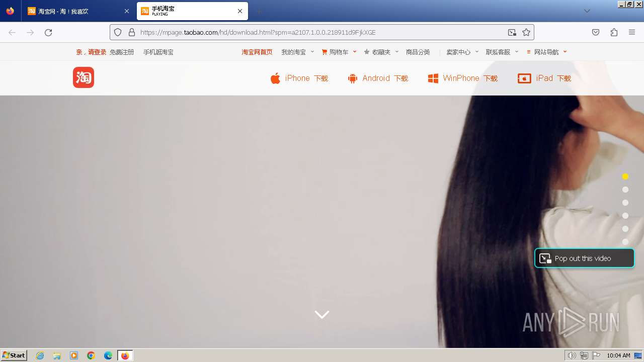Click the Apple icon beside iPhone
Image resolution: width=644 pixels, height=362 pixels.
click(x=275, y=78)
